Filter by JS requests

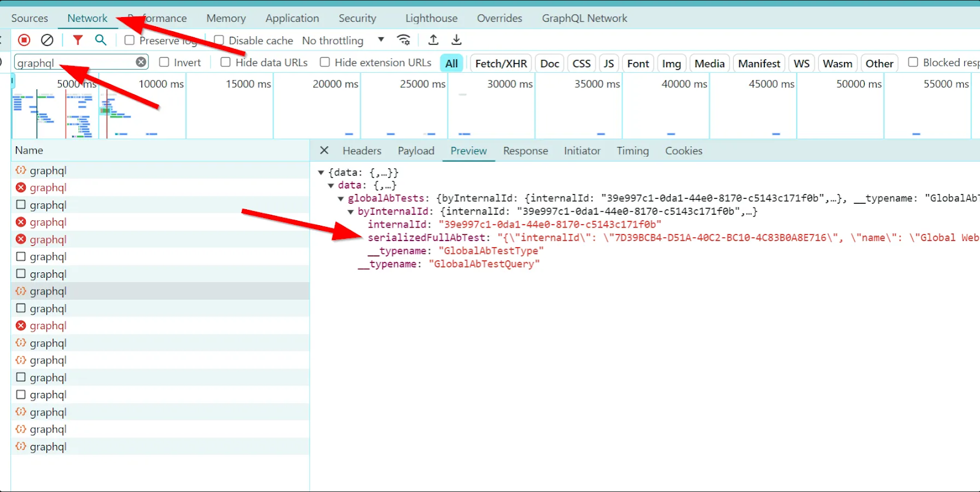(x=609, y=63)
